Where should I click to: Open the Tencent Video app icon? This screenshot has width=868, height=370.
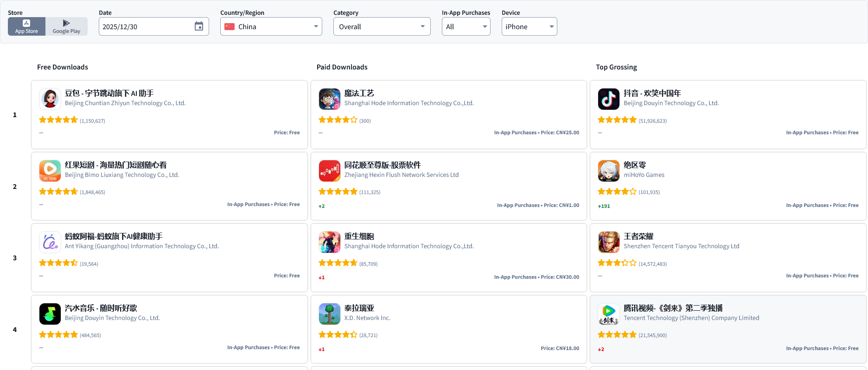click(609, 314)
